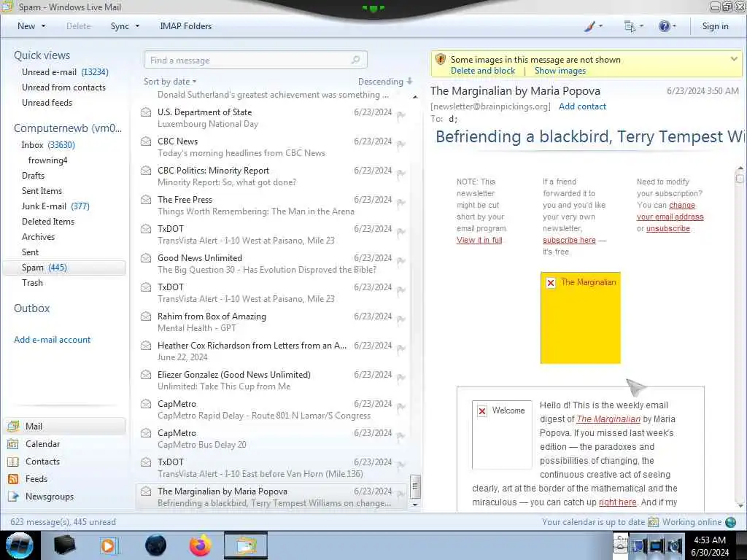Click the unsubscribe link in newsletter
747x560 pixels.
click(x=668, y=228)
